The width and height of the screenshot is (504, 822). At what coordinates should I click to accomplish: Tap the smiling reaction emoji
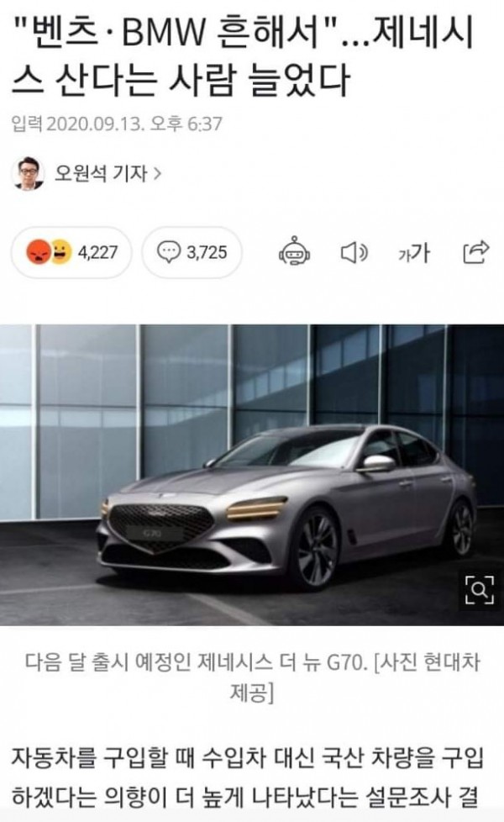pos(60,252)
